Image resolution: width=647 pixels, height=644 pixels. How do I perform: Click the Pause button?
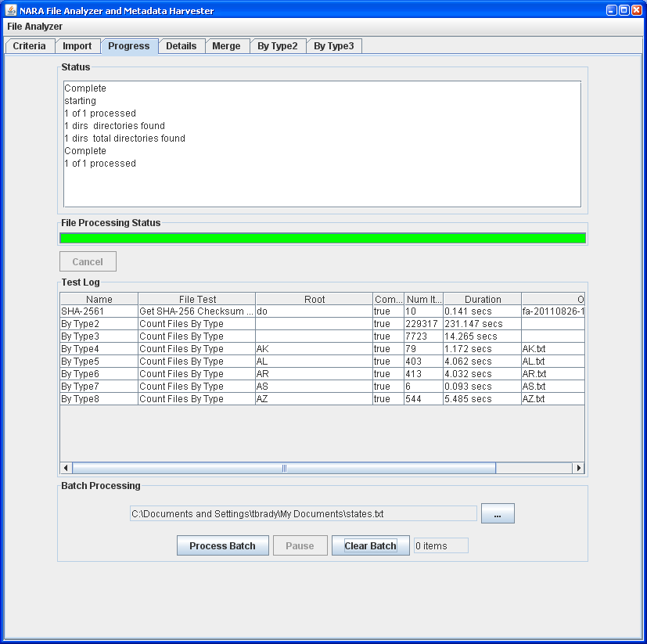(300, 545)
